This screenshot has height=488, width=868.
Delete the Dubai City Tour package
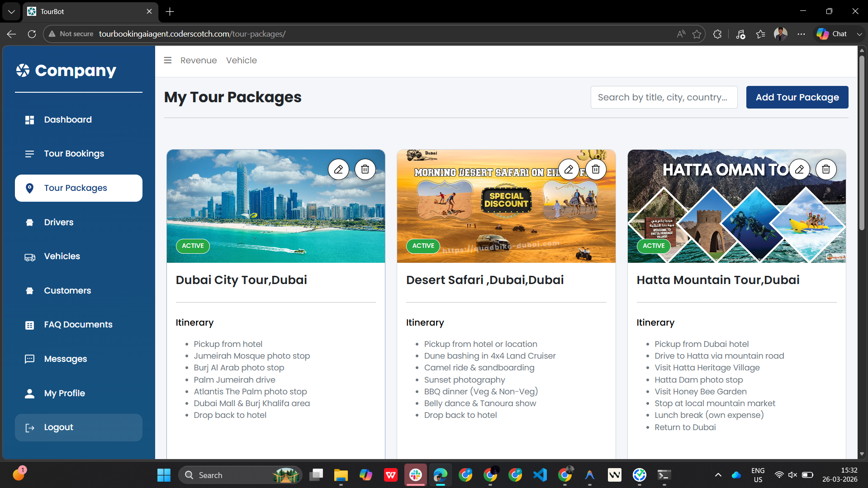365,170
